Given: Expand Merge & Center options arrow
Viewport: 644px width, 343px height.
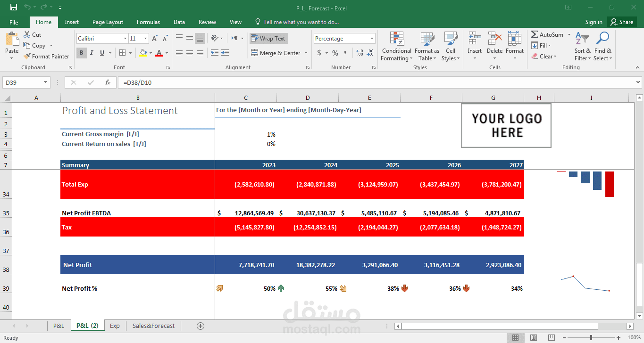Looking at the screenshot, I should [306, 53].
